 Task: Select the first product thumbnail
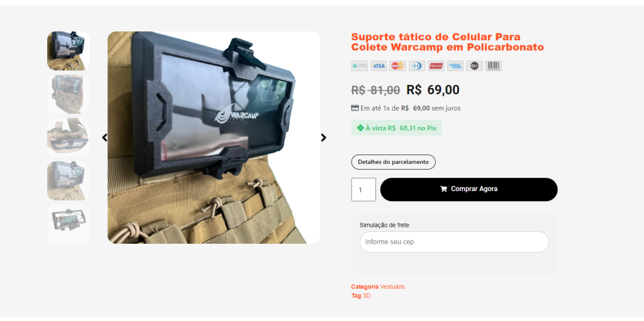(68, 51)
